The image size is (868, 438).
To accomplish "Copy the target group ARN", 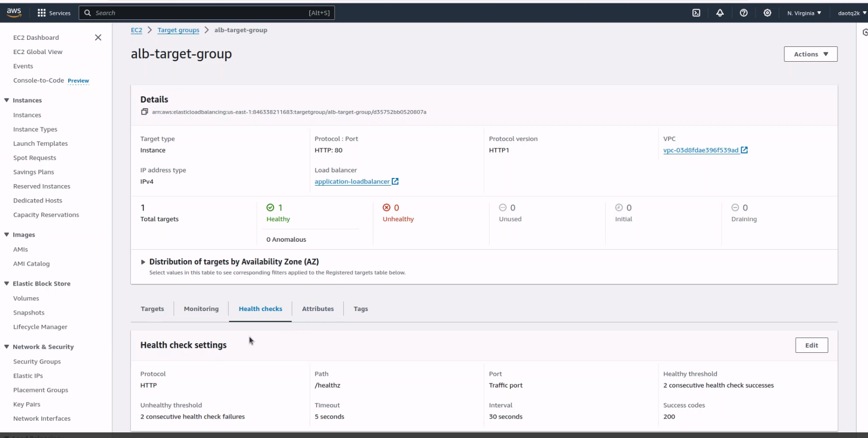I will point(144,112).
